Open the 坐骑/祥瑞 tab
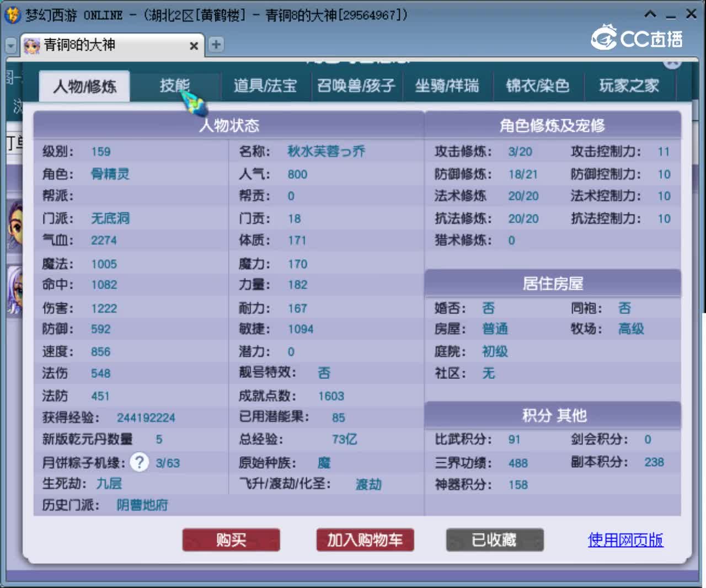Viewport: 706px width, 588px height. (447, 85)
